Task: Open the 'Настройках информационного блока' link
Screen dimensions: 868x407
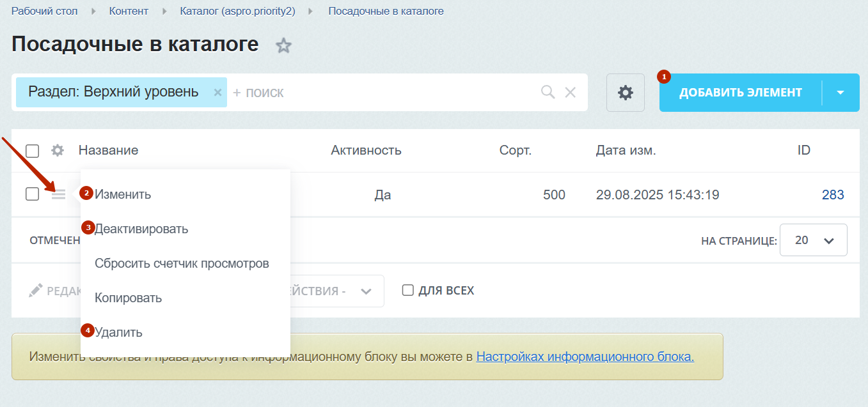Action: (x=585, y=357)
